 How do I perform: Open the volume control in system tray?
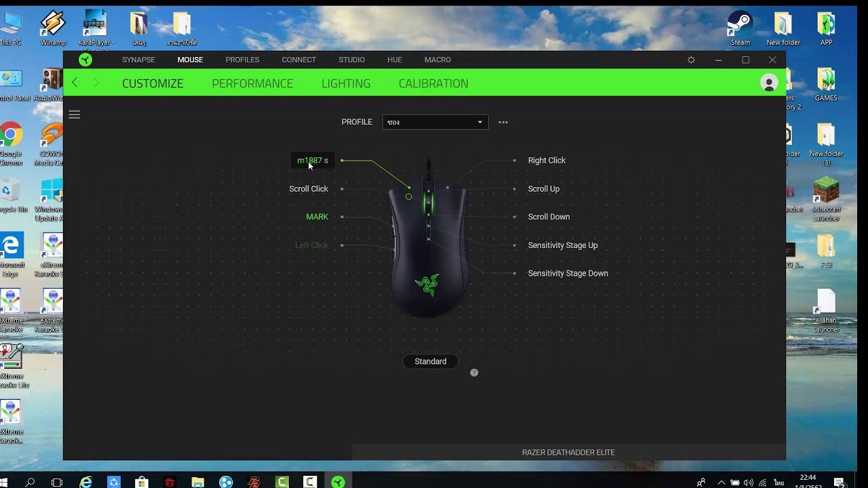click(748, 483)
